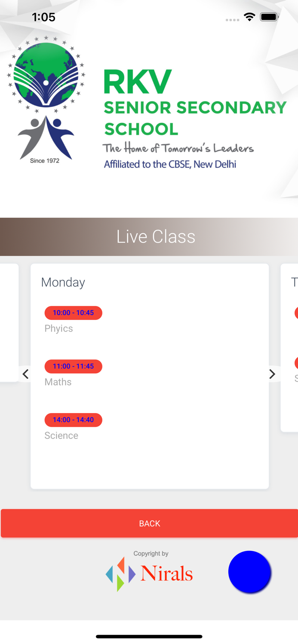Tap the battery status icon
The image size is (298, 644).
pyautogui.click(x=269, y=17)
